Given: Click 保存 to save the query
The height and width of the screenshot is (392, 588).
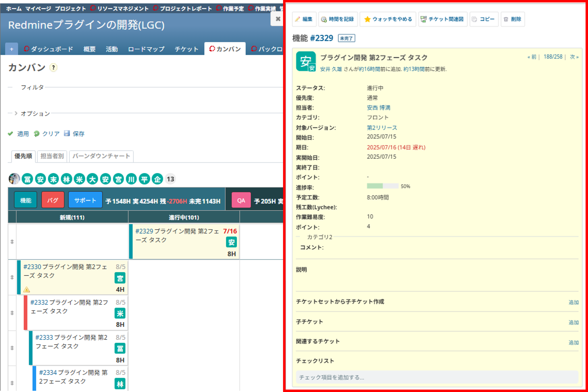Looking at the screenshot, I should click(x=74, y=134).
